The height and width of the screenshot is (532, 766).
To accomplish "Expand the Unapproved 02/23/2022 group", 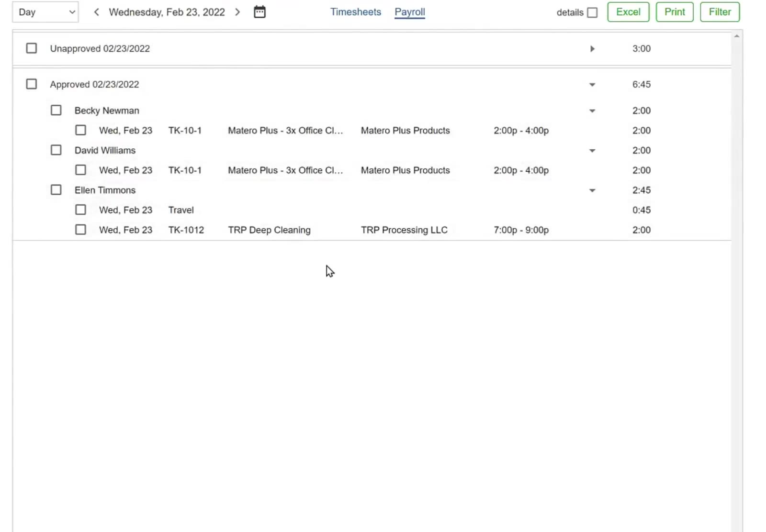I will point(592,49).
